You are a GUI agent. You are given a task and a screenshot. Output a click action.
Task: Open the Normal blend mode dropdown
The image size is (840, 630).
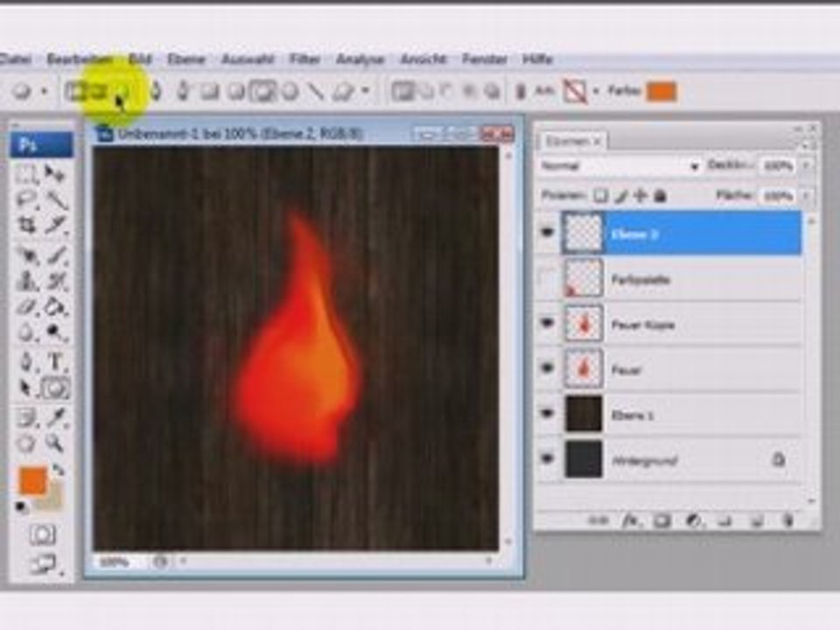620,166
